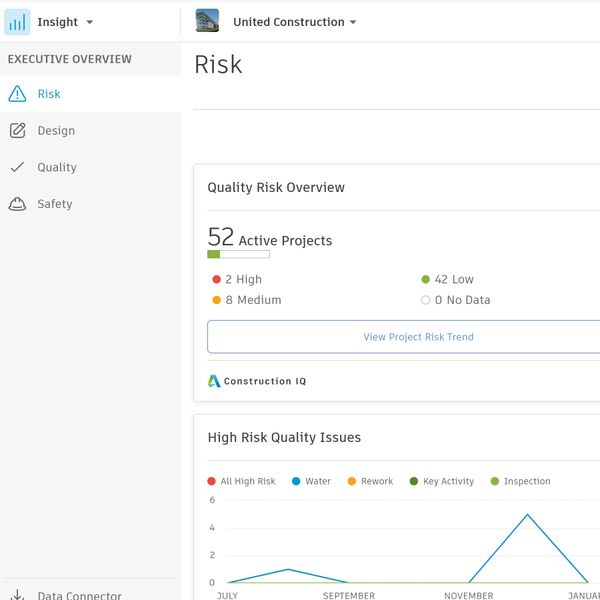The height and width of the screenshot is (600, 600).
Task: Click the Data Connector download icon
Action: 17,595
